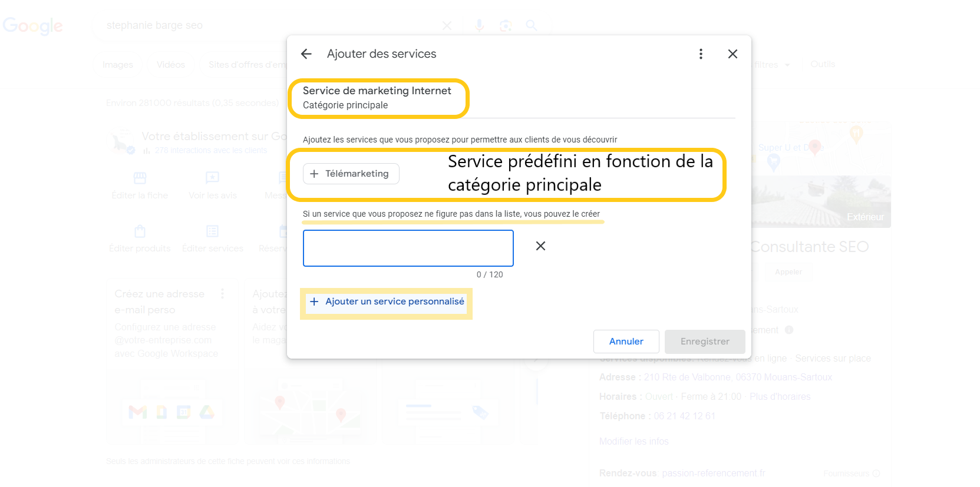Clear the custom service field with the X
The width and height of the screenshot is (980, 487).
pos(540,246)
